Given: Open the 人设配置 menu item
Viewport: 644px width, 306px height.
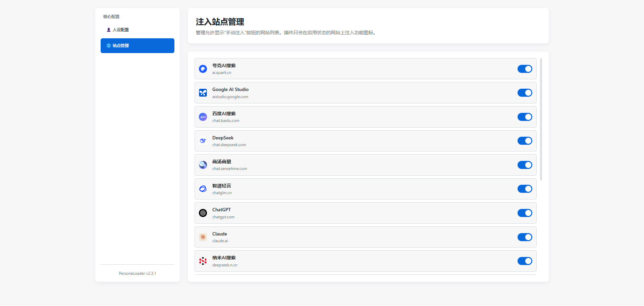Looking at the screenshot, I should [x=138, y=30].
